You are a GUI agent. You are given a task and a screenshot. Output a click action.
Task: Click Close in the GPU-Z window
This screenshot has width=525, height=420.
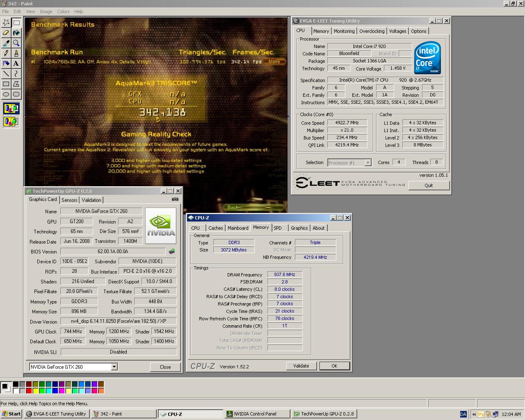[165, 367]
